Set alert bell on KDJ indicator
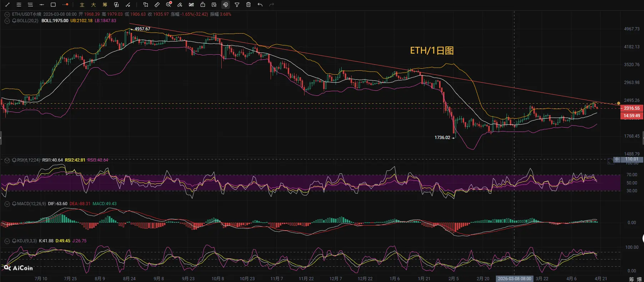 14,241
